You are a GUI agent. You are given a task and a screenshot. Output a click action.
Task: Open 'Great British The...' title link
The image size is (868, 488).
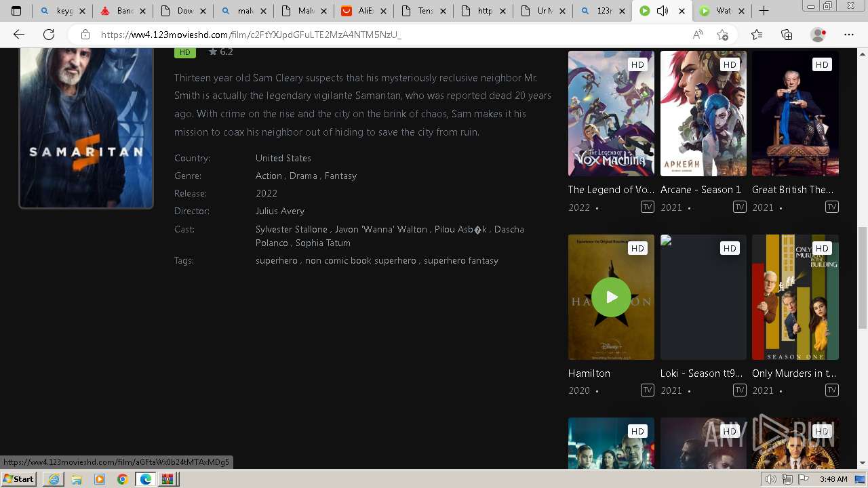793,190
